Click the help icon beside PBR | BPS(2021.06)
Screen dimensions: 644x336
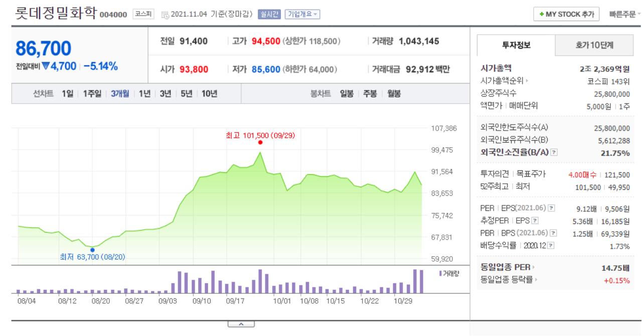554,233
